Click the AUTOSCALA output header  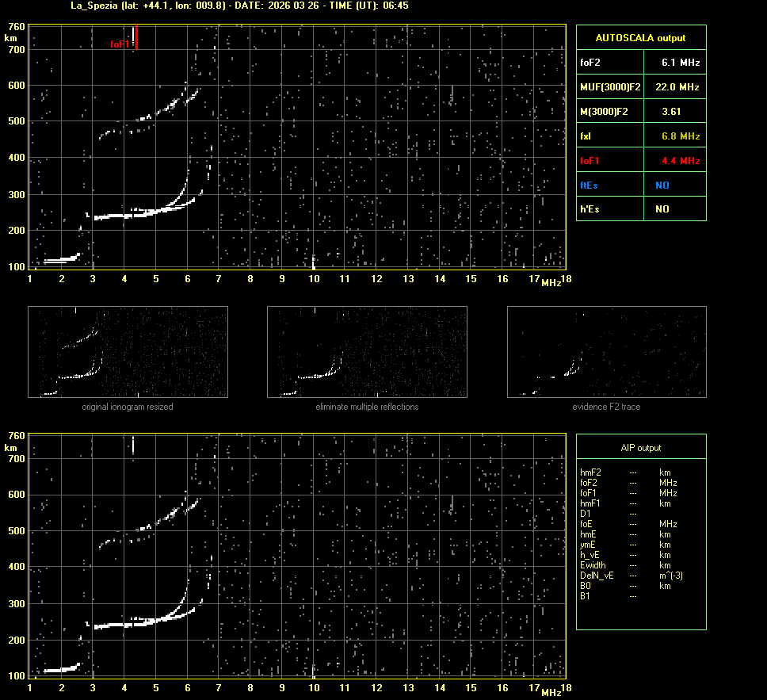click(x=640, y=37)
